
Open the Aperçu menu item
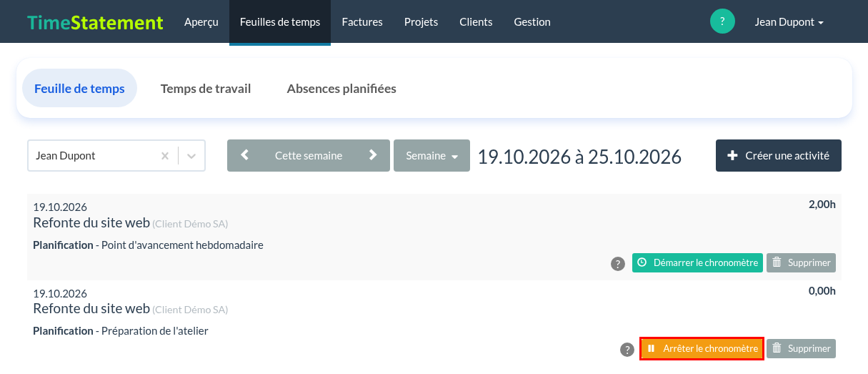pyautogui.click(x=201, y=22)
